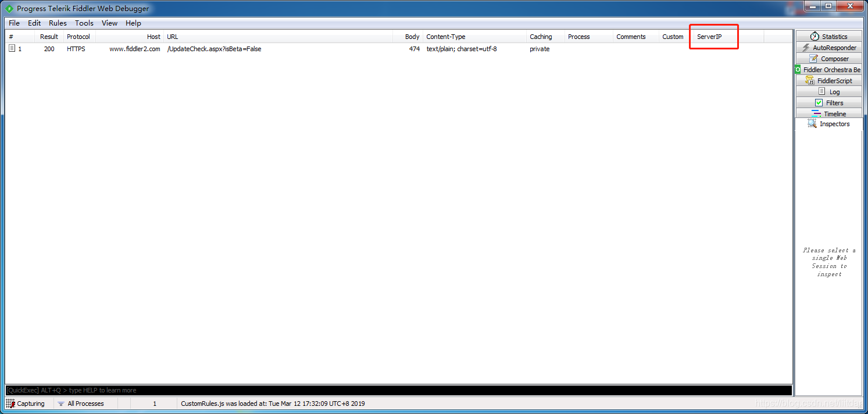Sort sessions by URL column header
This screenshot has width=868, height=414.
pyautogui.click(x=278, y=37)
